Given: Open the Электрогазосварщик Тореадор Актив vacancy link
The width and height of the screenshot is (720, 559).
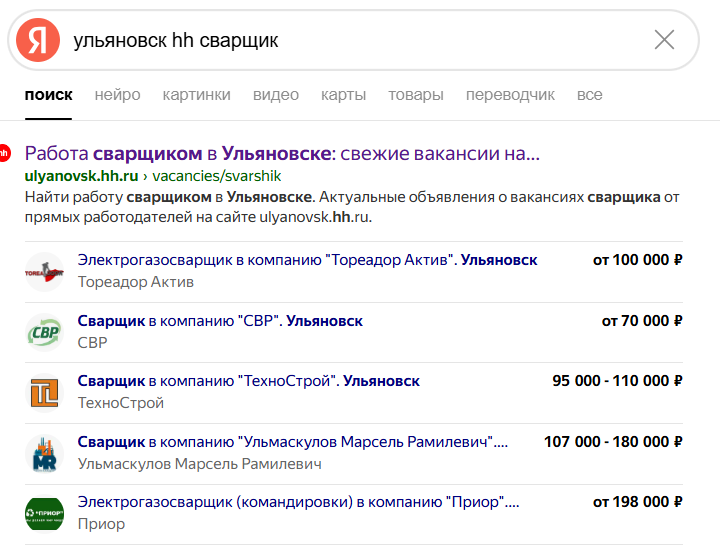Looking at the screenshot, I should click(307, 260).
